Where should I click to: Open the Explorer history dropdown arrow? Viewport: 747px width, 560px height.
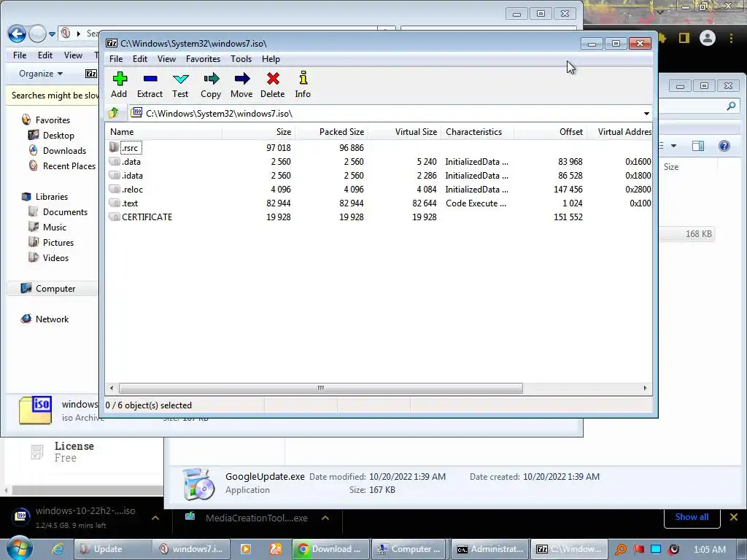52,34
